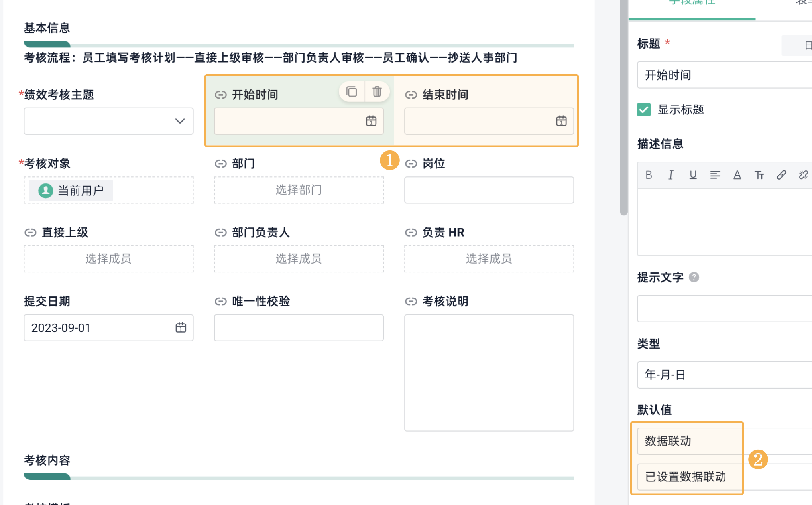The width and height of the screenshot is (812, 505).
Task: Apply underline in the description editor
Action: click(693, 175)
